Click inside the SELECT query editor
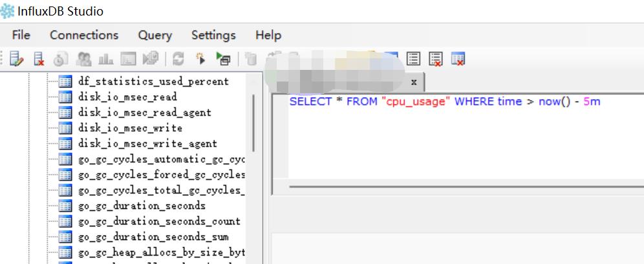 [466, 136]
